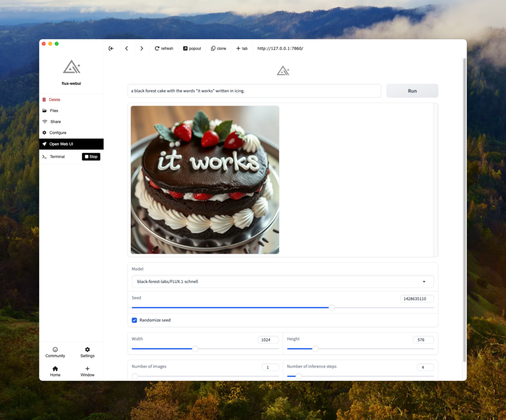Open the Model dropdown
This screenshot has width=506, height=420.
click(283, 282)
